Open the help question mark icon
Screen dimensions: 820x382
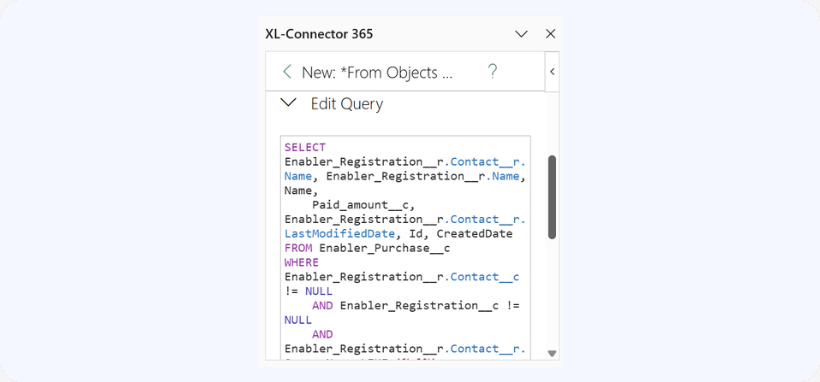492,71
